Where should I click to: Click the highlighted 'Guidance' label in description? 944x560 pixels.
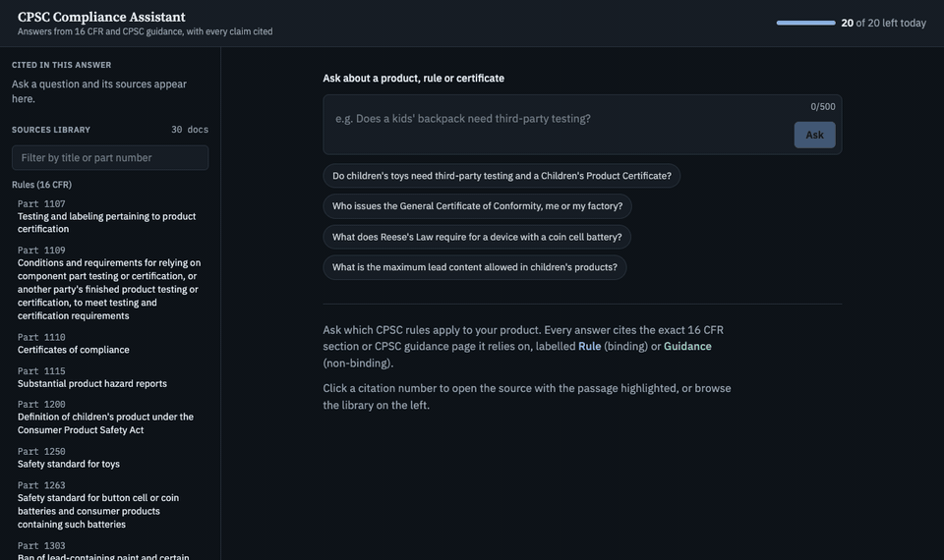pos(687,347)
